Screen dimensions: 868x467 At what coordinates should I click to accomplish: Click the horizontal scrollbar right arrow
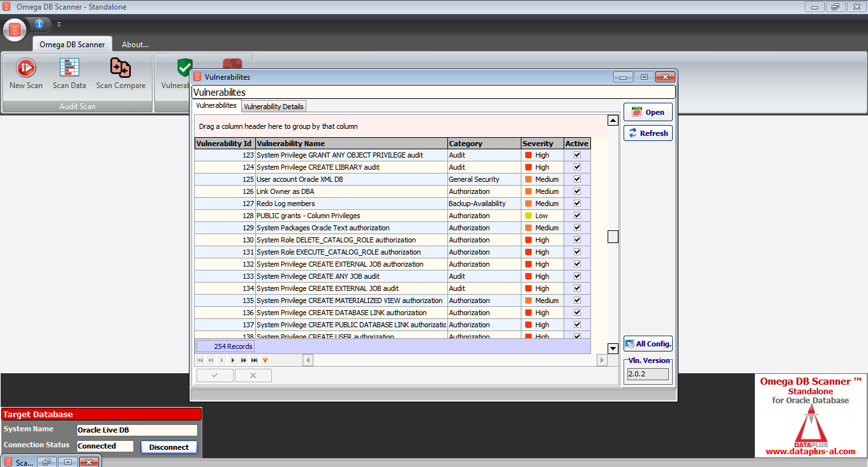pos(601,360)
